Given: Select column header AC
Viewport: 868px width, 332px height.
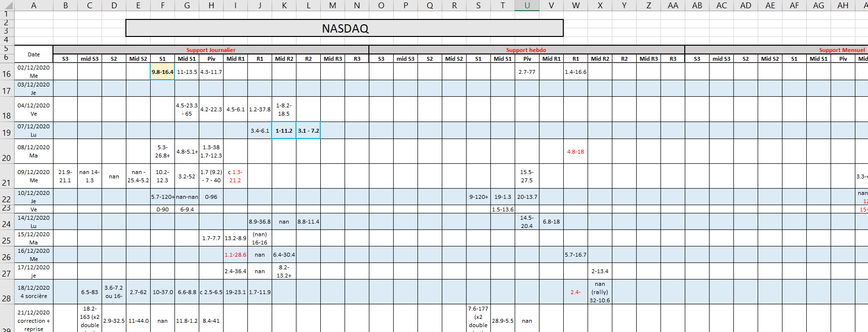Looking at the screenshot, I should [721, 5].
